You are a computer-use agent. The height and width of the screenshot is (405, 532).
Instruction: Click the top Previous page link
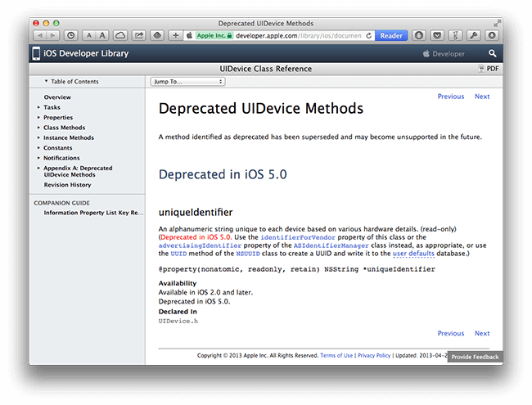coord(451,97)
